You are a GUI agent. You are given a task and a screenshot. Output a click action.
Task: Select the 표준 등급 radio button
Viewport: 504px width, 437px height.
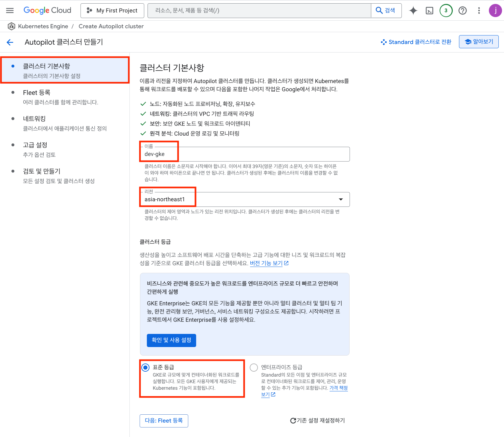(x=145, y=367)
